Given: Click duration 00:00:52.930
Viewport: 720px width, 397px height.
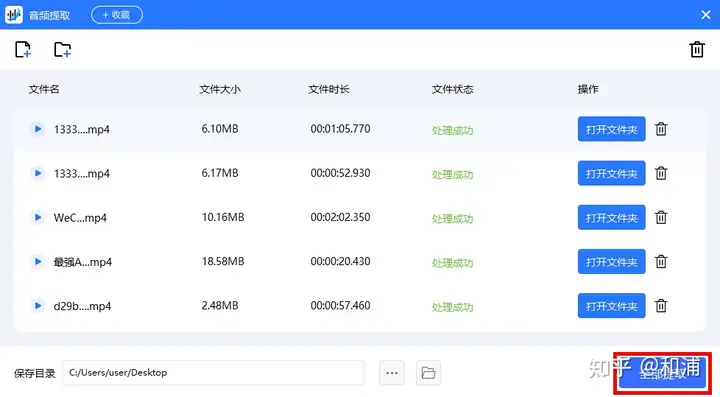Looking at the screenshot, I should (x=340, y=173).
